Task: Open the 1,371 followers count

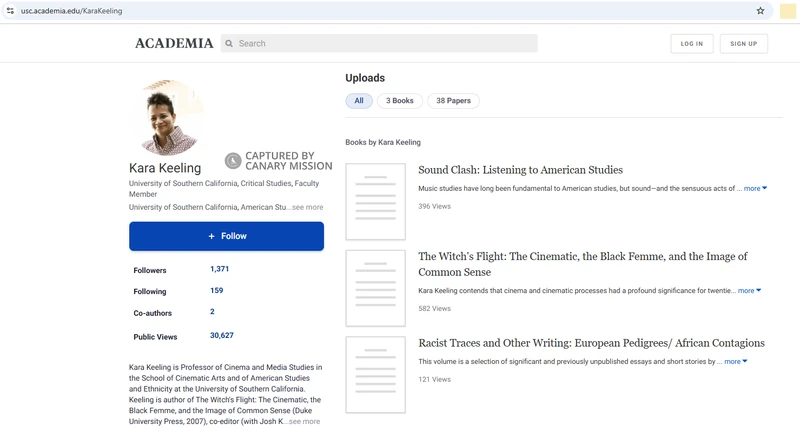Action: coord(219,269)
